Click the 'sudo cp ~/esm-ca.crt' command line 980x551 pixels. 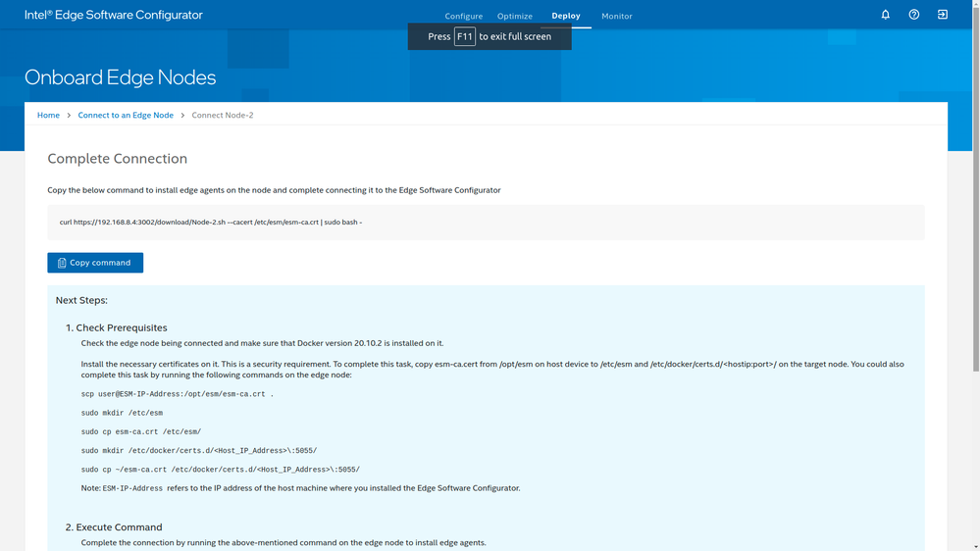click(x=220, y=470)
